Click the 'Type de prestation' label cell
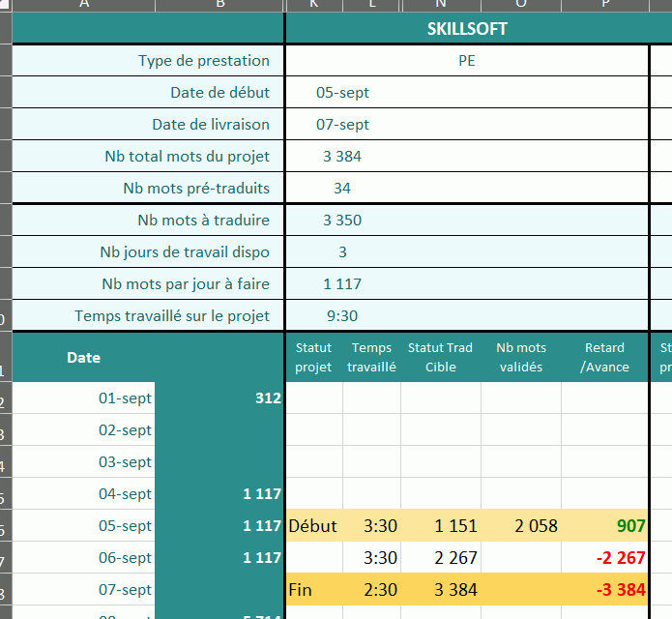This screenshot has height=619, width=672. (148, 60)
